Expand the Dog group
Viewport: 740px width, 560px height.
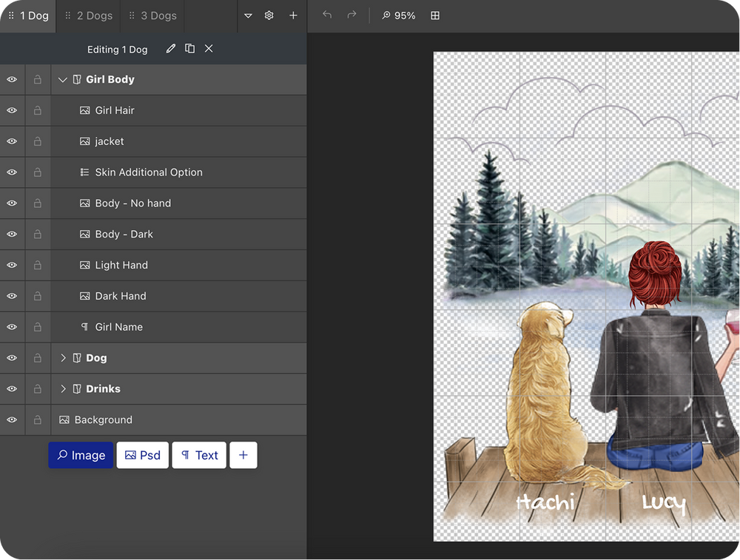pyautogui.click(x=63, y=358)
